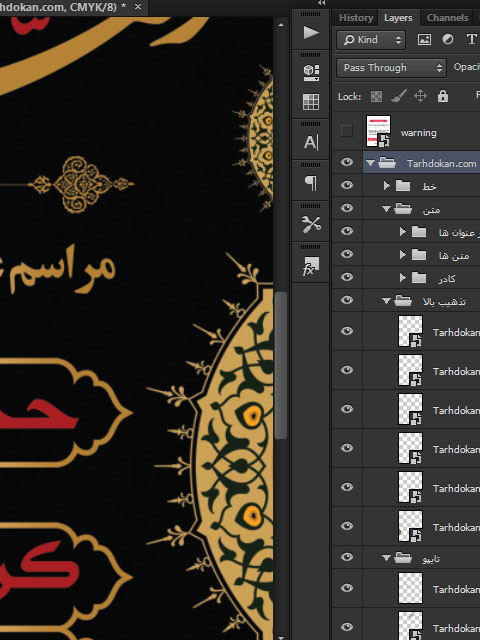
Task: Collapse the متن group arrow
Action: click(386, 209)
